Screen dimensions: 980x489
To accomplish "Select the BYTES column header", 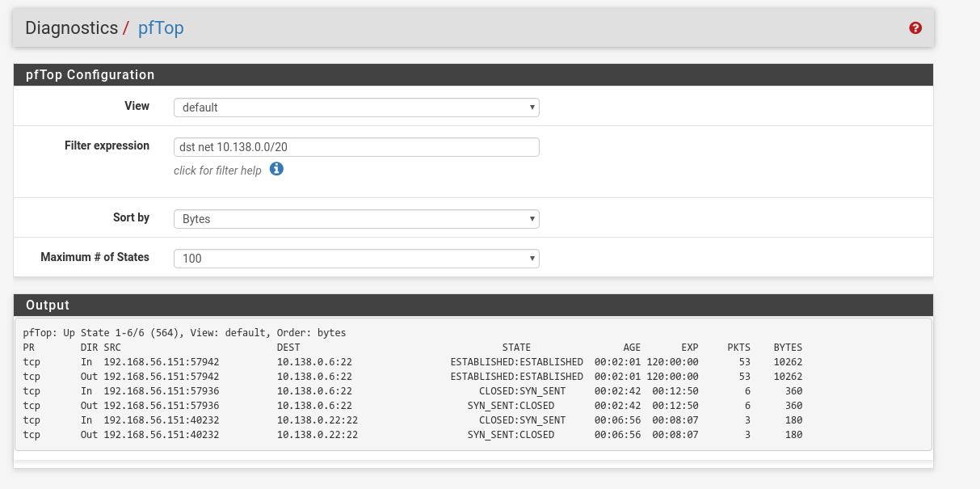I will (788, 348).
